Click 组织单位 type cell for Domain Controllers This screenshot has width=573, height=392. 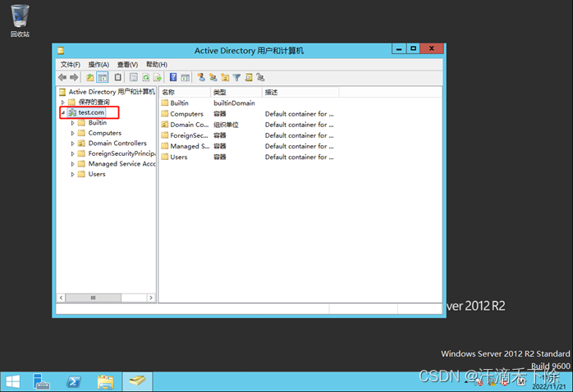(226, 125)
